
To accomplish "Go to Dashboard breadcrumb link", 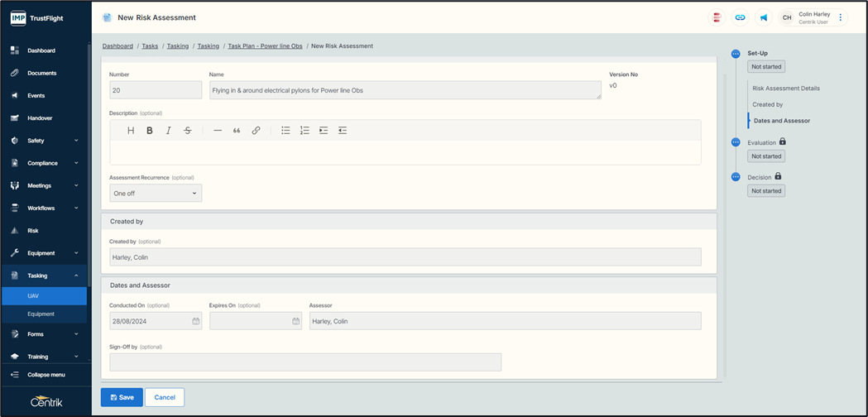I will point(117,46).
